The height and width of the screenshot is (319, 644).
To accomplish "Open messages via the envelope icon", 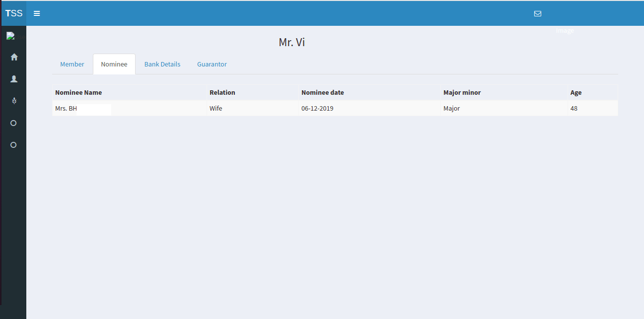I will tap(537, 13).
